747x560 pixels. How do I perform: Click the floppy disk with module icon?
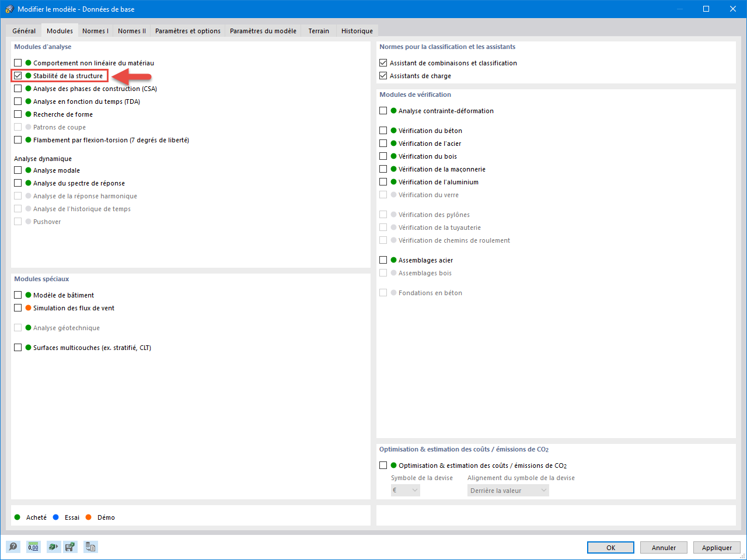(70, 547)
